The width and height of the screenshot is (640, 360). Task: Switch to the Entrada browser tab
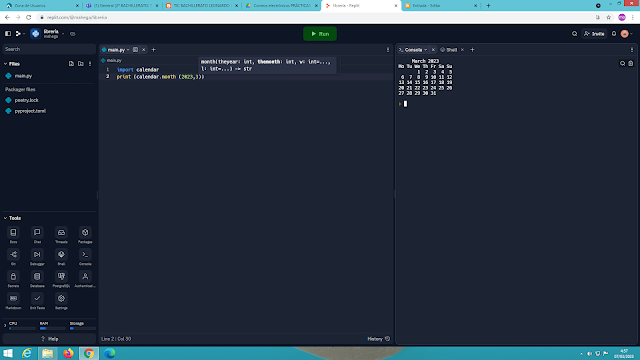tap(441, 6)
